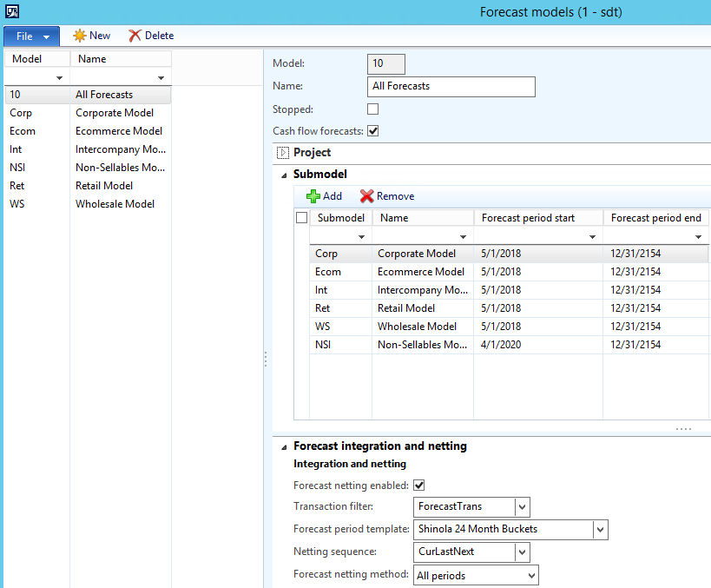Click the New record star icon
The width and height of the screenshot is (711, 588).
pyautogui.click(x=80, y=36)
